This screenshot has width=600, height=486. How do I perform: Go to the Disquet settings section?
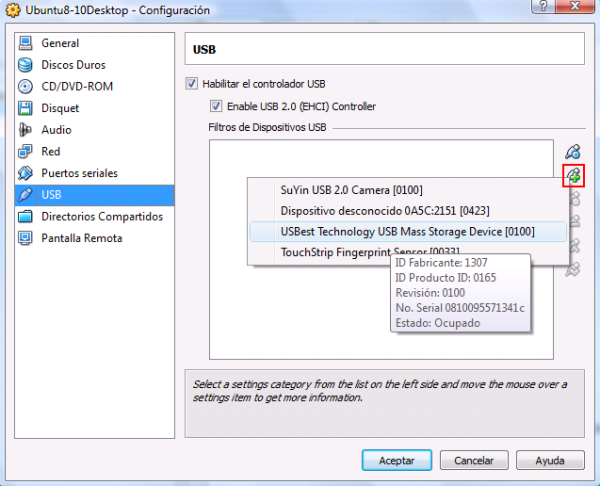pos(60,108)
